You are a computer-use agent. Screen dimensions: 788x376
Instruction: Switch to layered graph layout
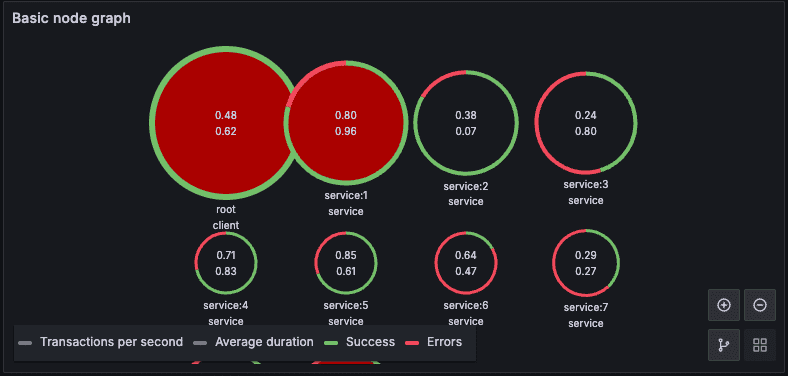724,345
